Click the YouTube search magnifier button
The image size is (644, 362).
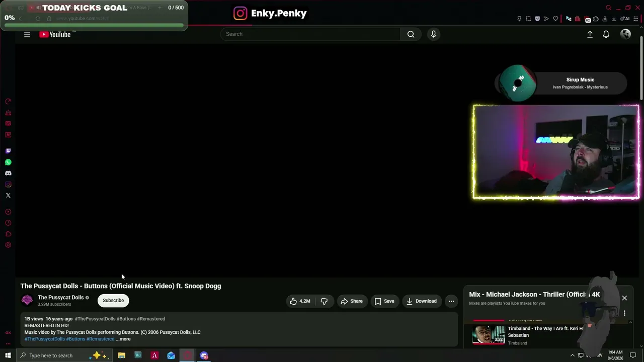[x=411, y=34]
